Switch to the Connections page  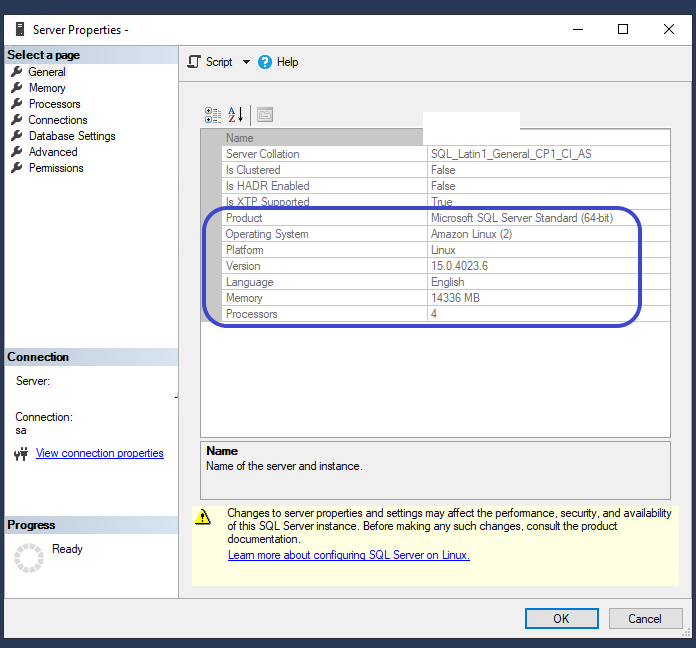point(58,120)
